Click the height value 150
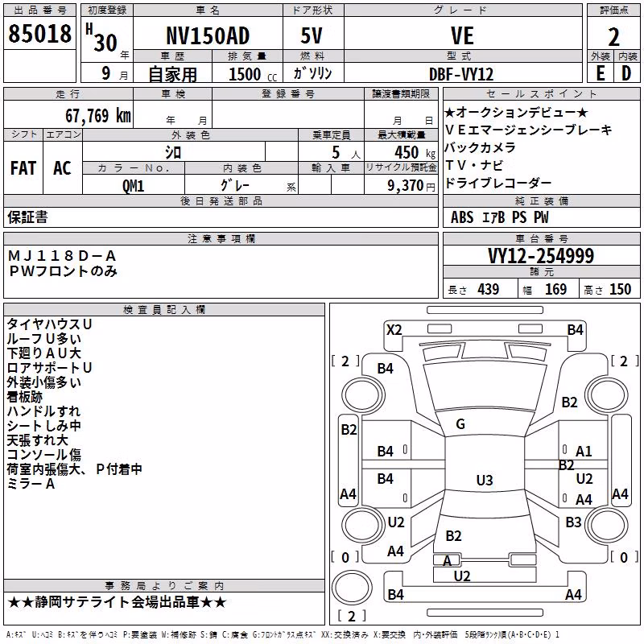Image resolution: width=644 pixels, height=644 pixels. tap(620, 290)
